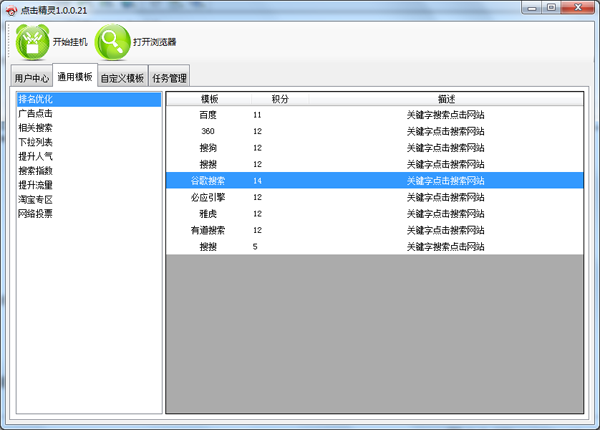
Task: Switch to the 用户中心 tab
Action: coord(32,78)
